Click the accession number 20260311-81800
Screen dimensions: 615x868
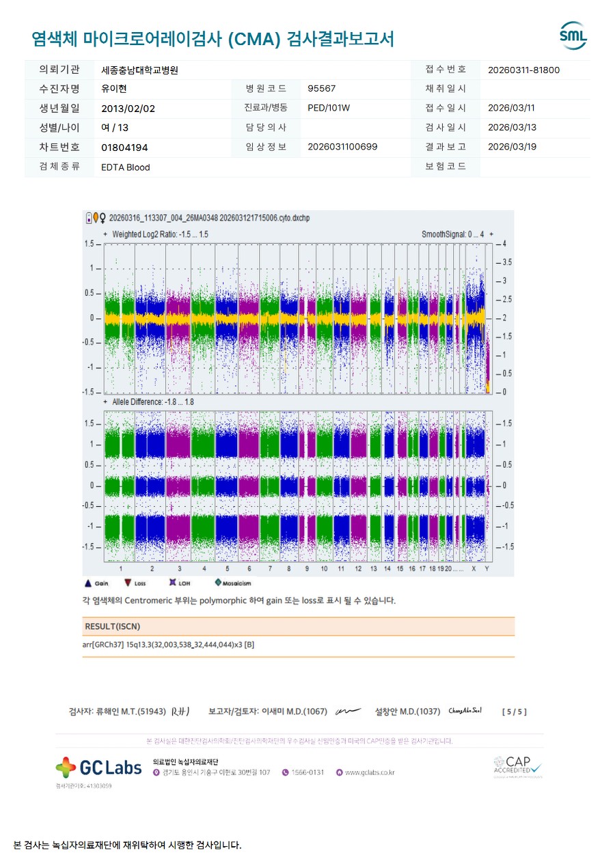tap(524, 70)
